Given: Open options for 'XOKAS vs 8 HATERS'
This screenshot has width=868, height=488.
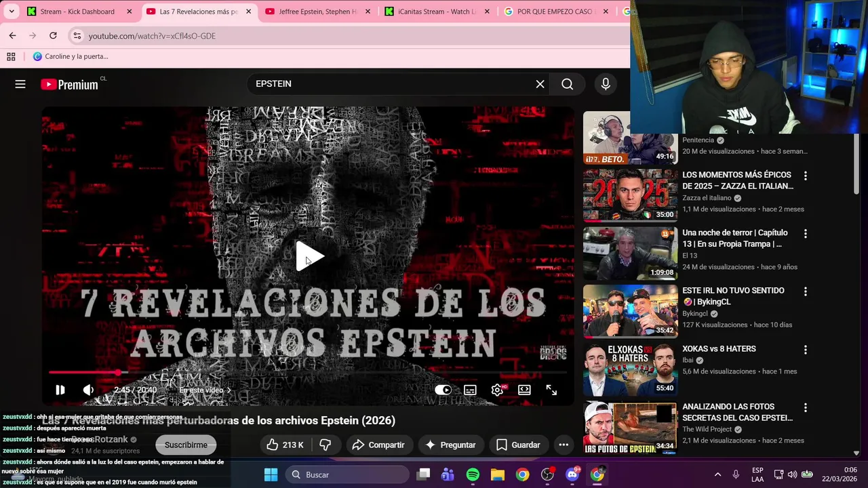Looking at the screenshot, I should pyautogui.click(x=805, y=350).
